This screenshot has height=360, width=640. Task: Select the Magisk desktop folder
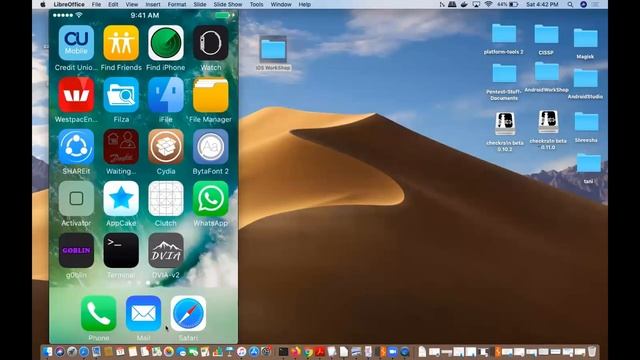coord(585,38)
